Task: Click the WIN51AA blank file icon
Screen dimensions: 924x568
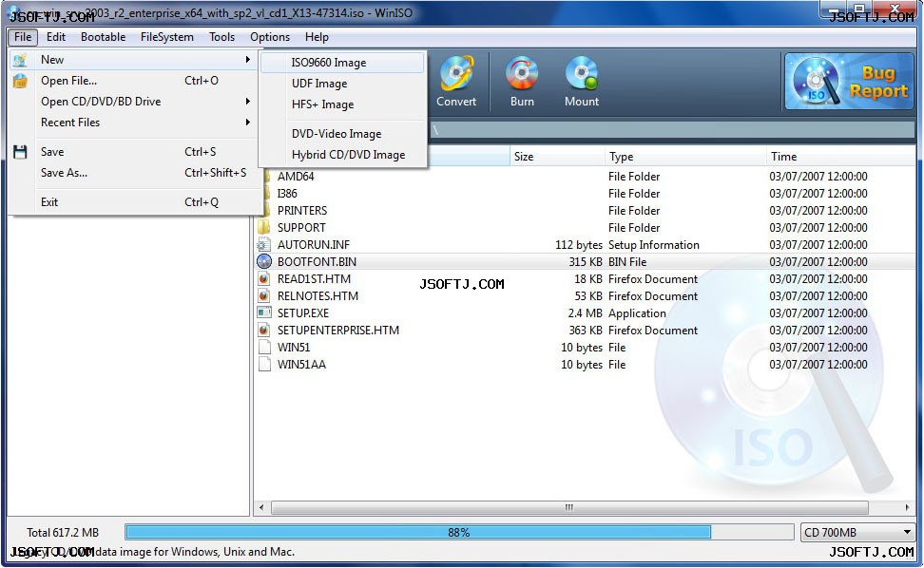Action: (264, 365)
